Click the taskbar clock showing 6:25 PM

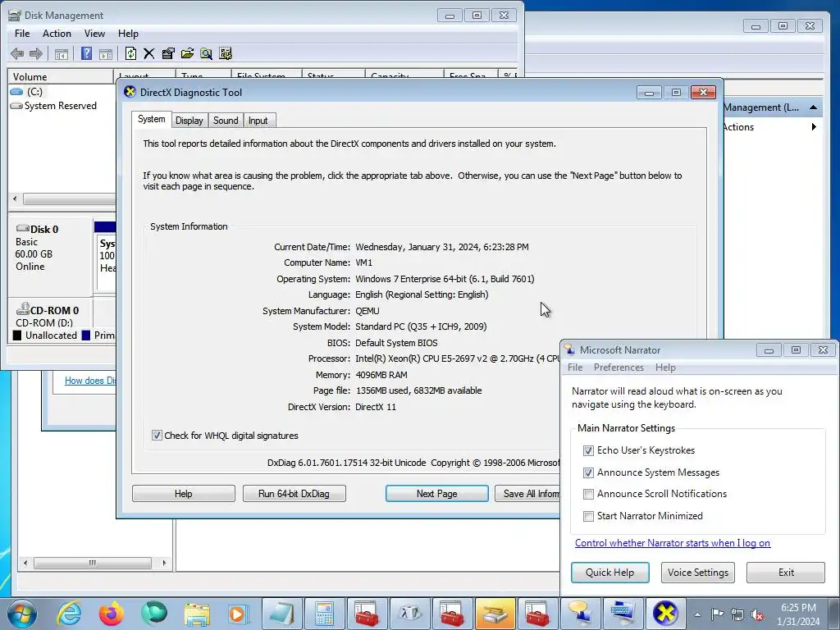[797, 614]
